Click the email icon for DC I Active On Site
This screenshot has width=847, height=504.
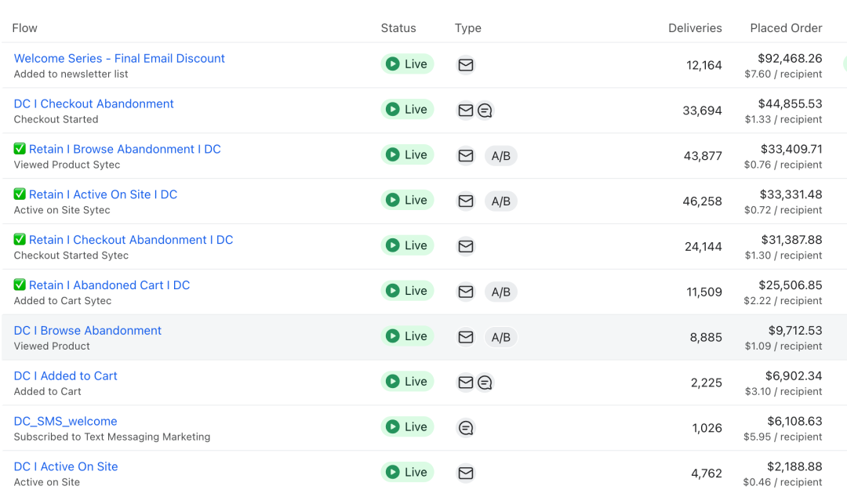[466, 473]
